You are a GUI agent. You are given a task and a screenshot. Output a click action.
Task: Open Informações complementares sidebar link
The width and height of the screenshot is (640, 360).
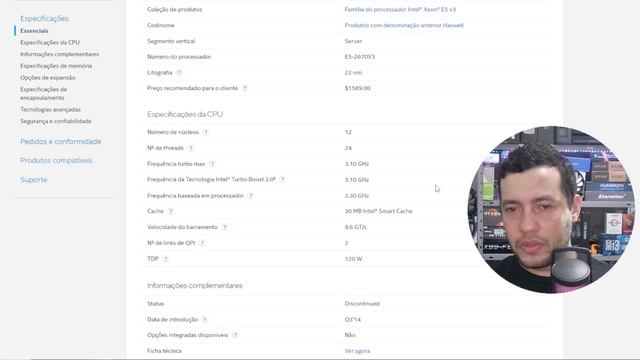(60, 54)
